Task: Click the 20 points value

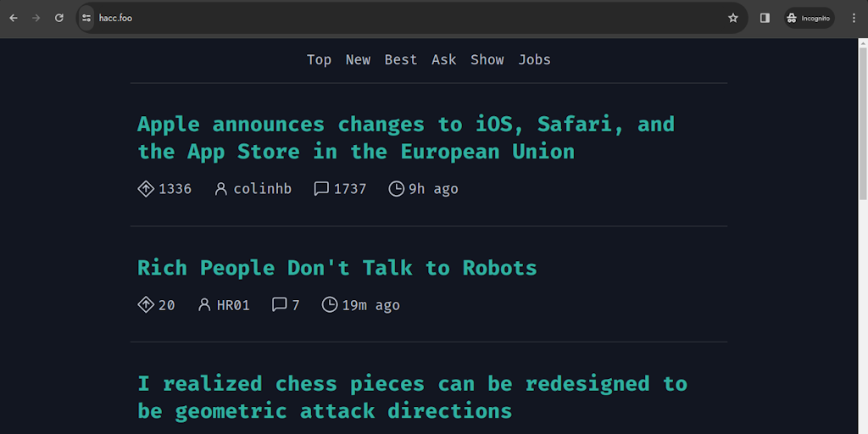Action: (x=167, y=305)
